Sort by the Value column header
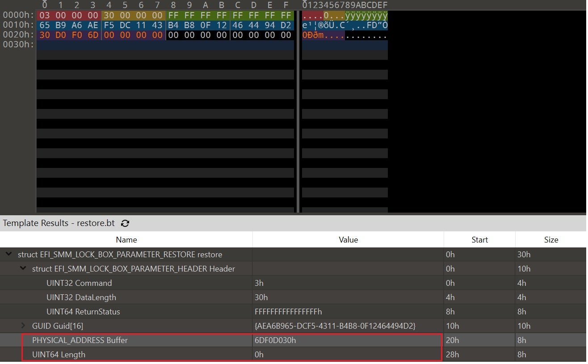Image resolution: width=588 pixels, height=364 pixels. (348, 240)
